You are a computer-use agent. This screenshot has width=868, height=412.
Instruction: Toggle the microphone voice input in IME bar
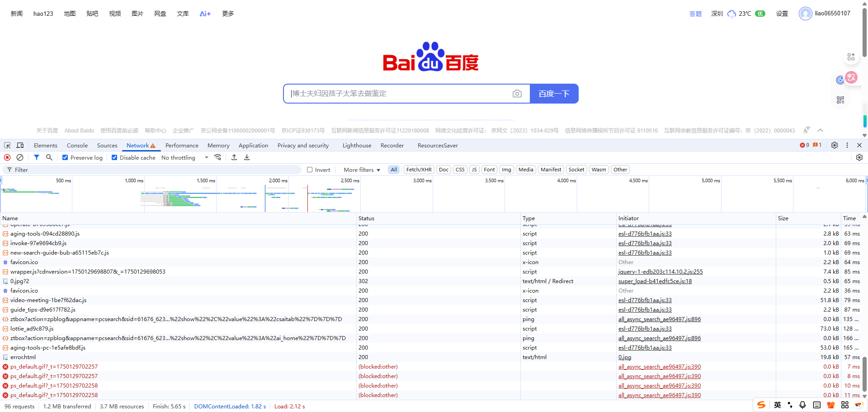click(802, 405)
